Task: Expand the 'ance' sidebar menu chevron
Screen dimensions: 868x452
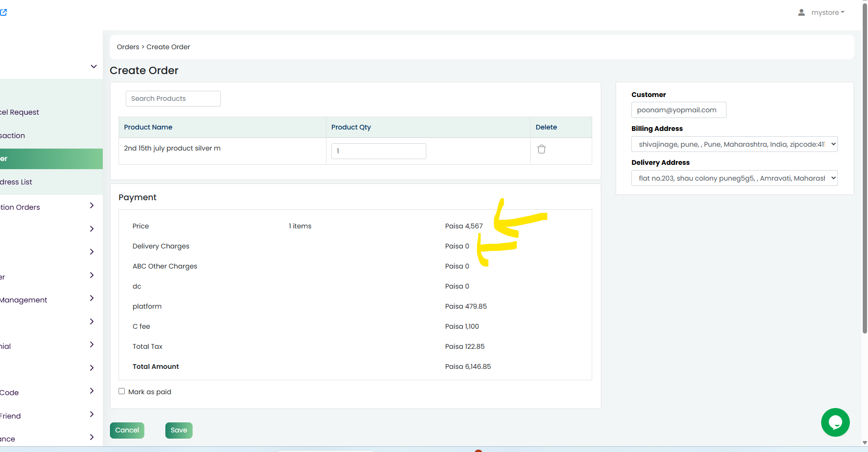Action: click(x=92, y=437)
